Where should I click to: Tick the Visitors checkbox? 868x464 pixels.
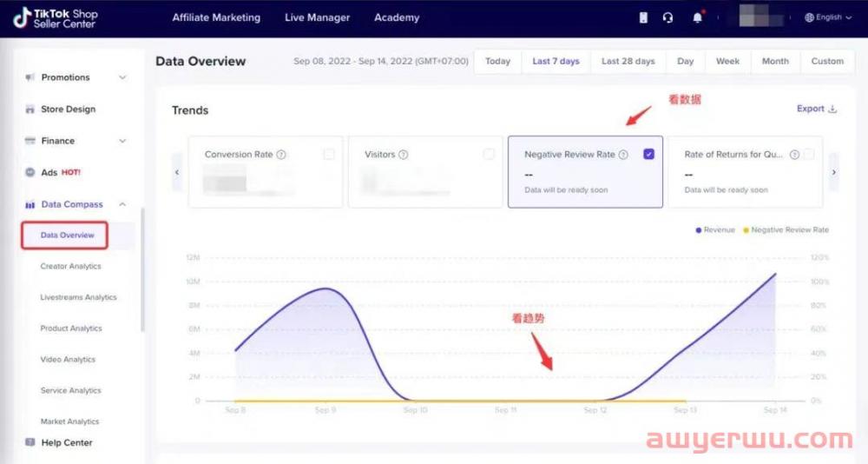[488, 154]
